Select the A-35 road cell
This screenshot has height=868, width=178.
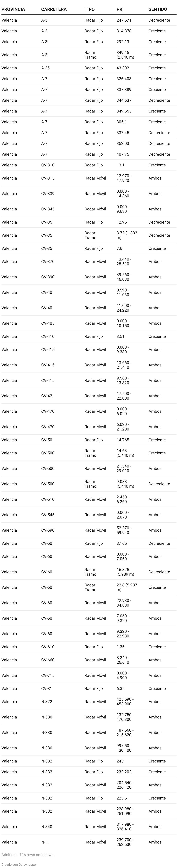click(46, 68)
